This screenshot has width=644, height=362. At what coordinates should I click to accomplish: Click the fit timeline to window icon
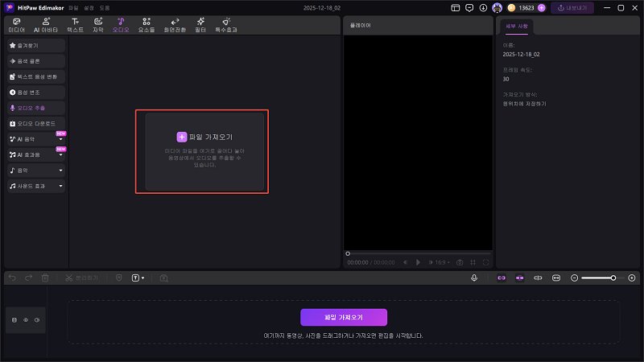pyautogui.click(x=555, y=278)
